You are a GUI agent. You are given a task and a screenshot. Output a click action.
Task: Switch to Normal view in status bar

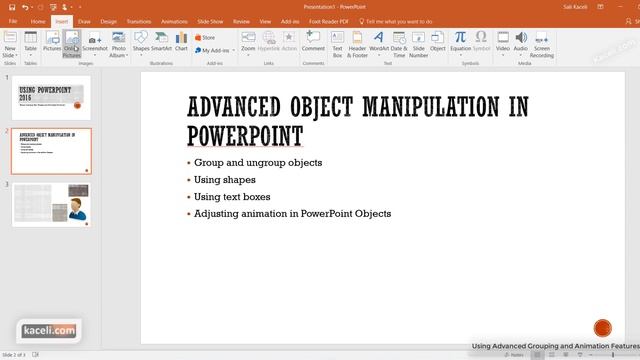(x=537, y=355)
